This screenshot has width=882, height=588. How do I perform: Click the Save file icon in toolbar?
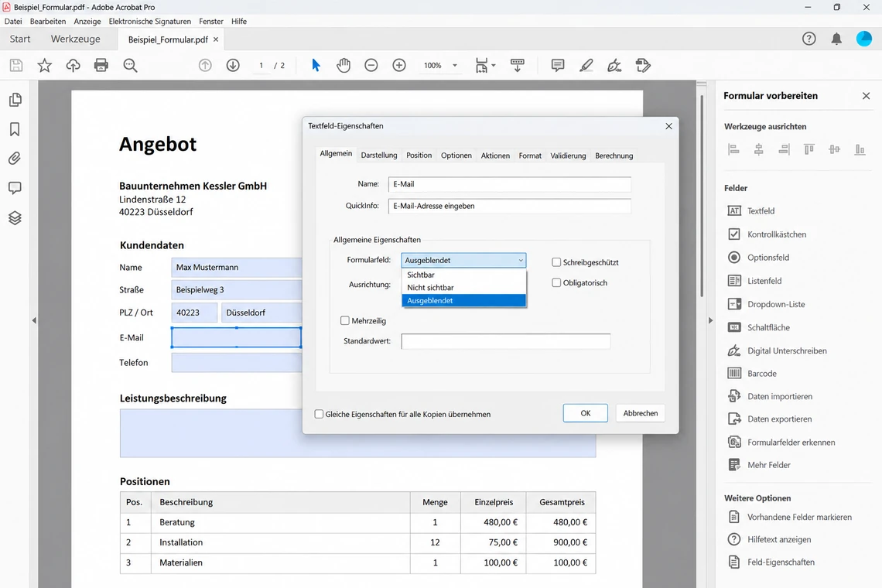click(16, 65)
